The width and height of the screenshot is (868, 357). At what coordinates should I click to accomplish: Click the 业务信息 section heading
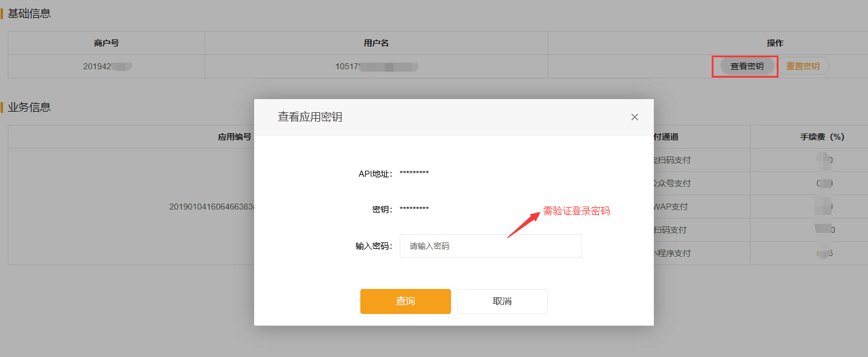(29, 107)
